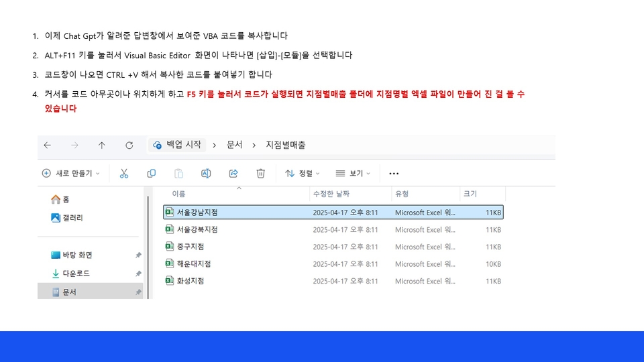Click the pin icon next to 문서
This screenshot has height=362, width=644.
pos(138,292)
